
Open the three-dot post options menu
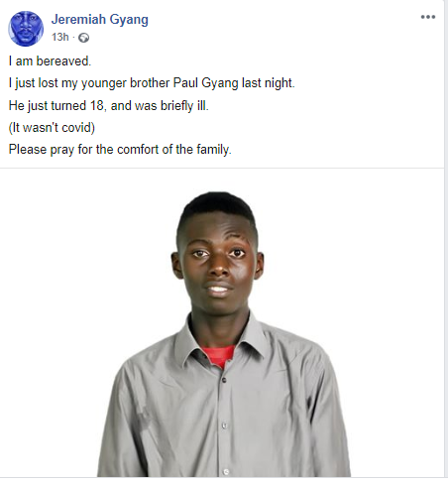[428, 17]
